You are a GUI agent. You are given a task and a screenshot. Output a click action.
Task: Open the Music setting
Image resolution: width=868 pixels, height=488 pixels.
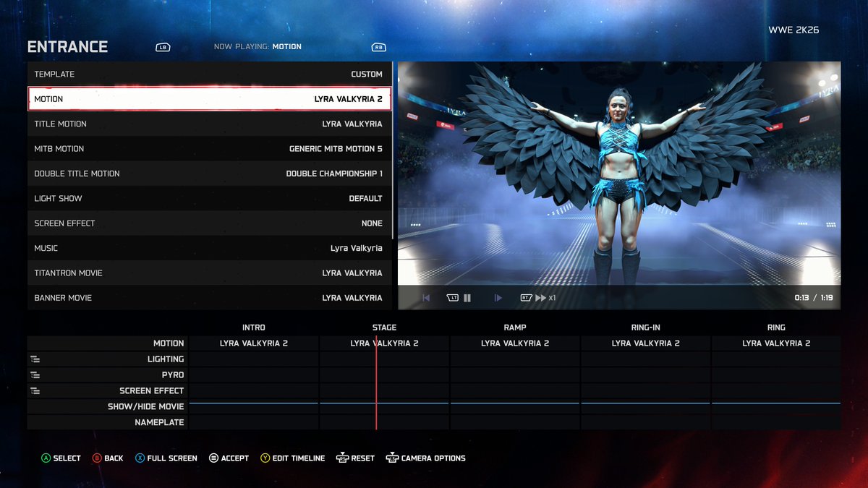point(209,248)
